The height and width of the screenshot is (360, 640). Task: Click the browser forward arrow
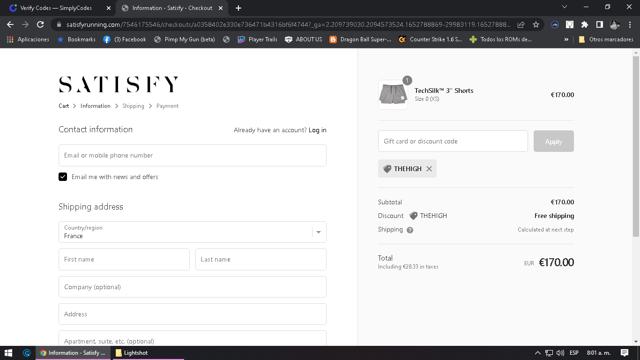25,24
